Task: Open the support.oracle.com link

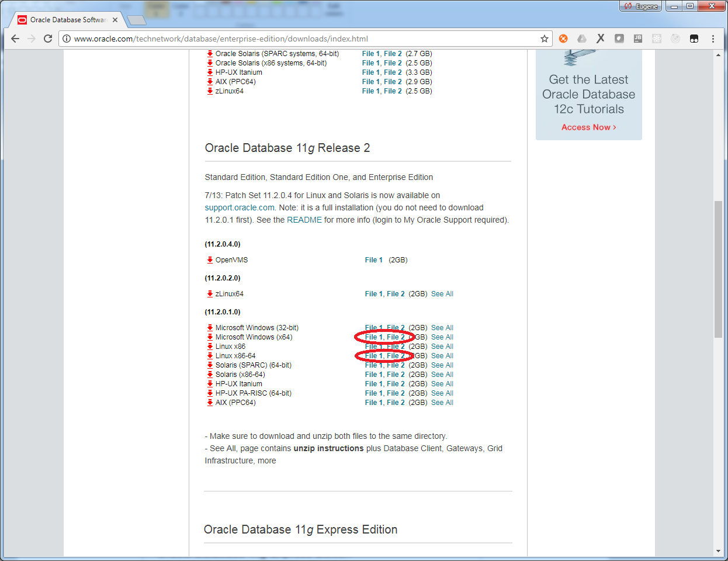Action: coord(240,207)
